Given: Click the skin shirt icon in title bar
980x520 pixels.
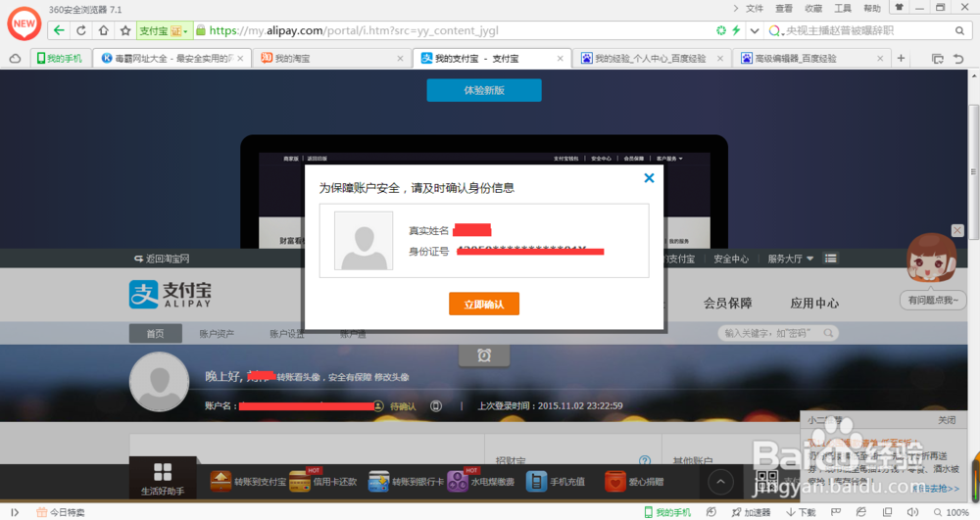Looking at the screenshot, I should tap(899, 8).
